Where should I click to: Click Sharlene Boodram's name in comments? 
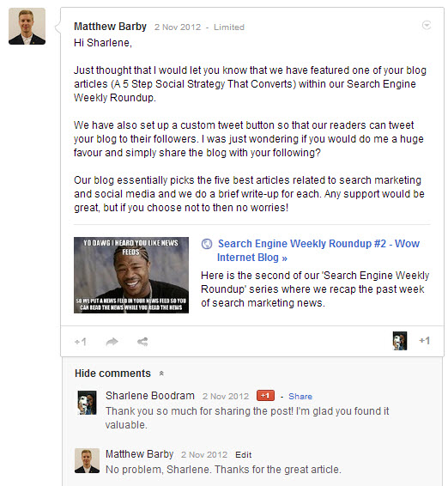[150, 396]
